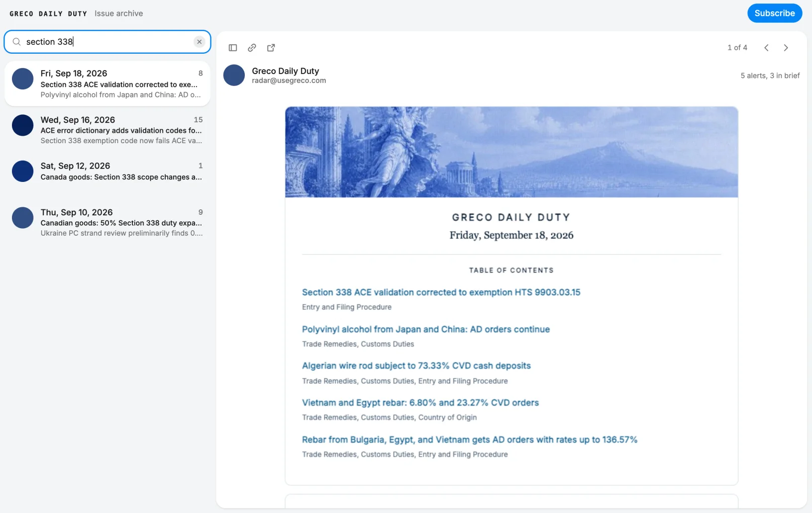This screenshot has width=812, height=513.
Task: Click 'Entry and Filing Procedure' category line
Action: point(347,307)
